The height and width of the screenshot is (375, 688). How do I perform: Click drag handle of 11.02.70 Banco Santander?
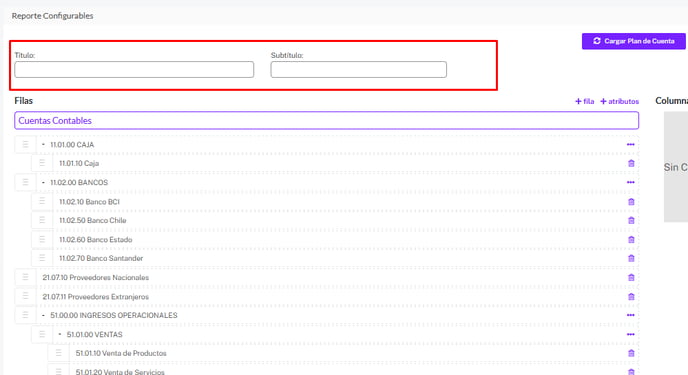click(x=42, y=258)
